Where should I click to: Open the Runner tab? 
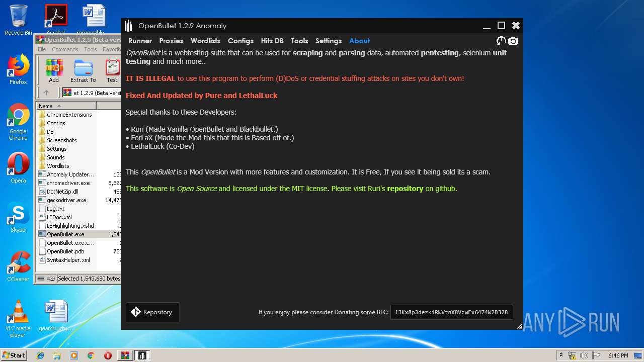coord(140,41)
